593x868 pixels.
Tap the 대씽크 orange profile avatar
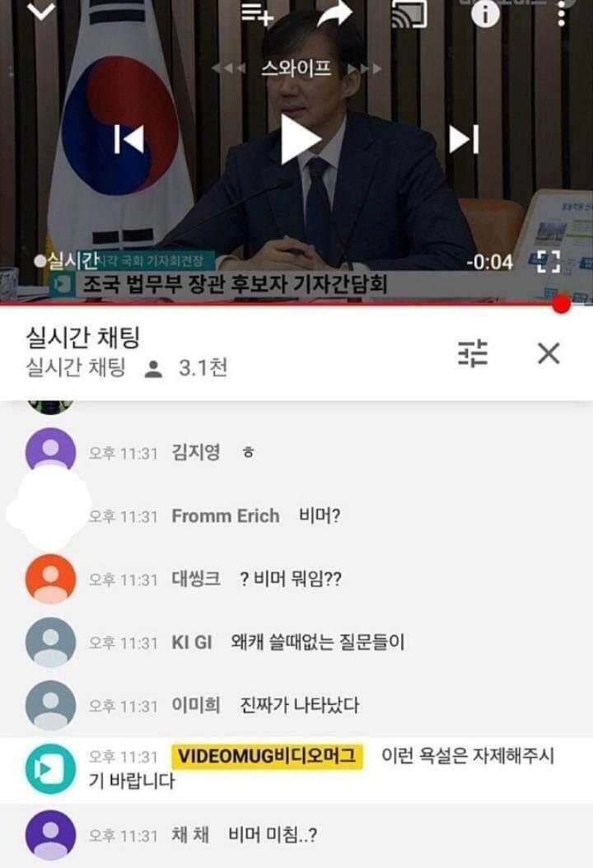[50, 579]
